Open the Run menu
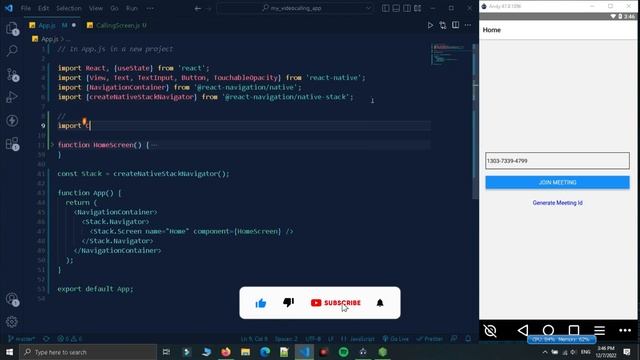The width and height of the screenshot is (640, 360). point(132,8)
